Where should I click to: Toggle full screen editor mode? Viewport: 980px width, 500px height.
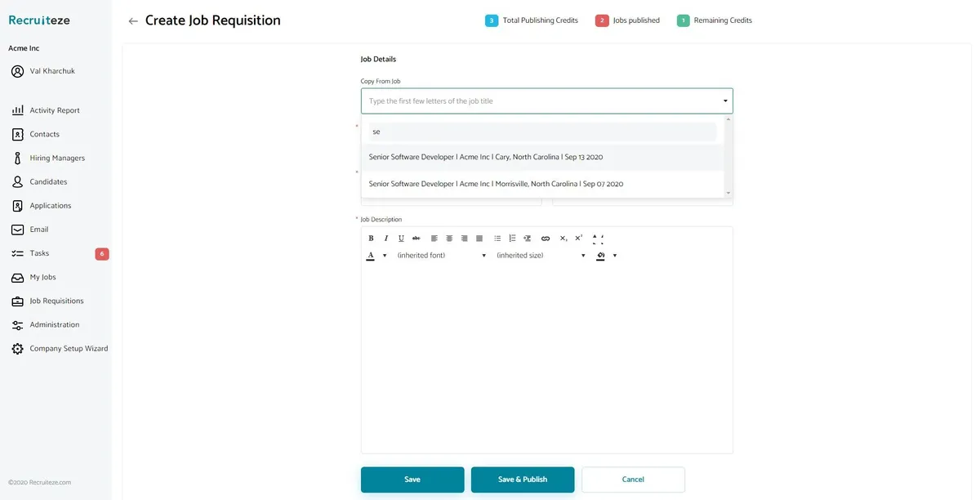(598, 239)
